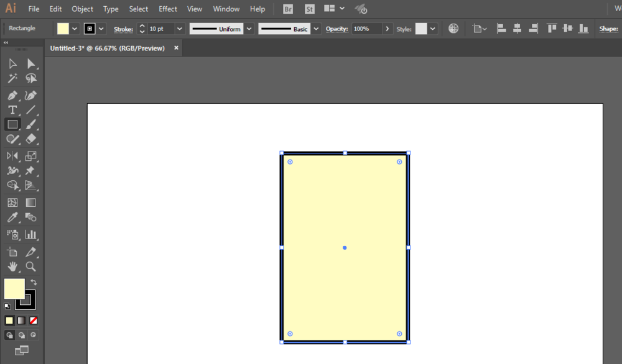622x364 pixels.
Task: Choose the Line Segment tool
Action: (31, 110)
